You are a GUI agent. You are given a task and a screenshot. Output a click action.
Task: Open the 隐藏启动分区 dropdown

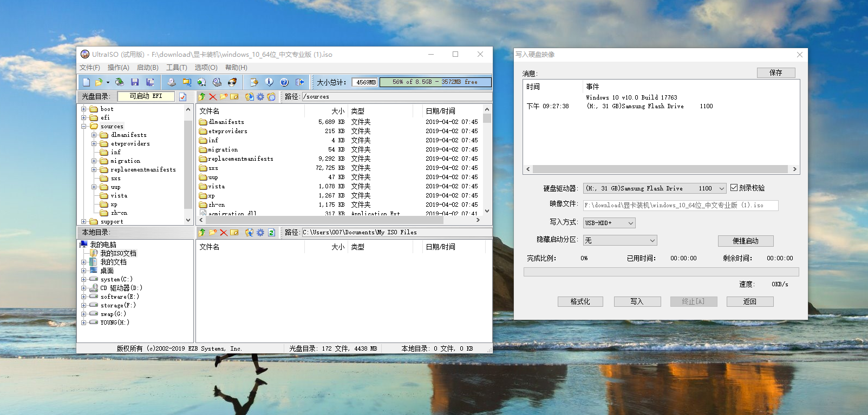click(652, 240)
